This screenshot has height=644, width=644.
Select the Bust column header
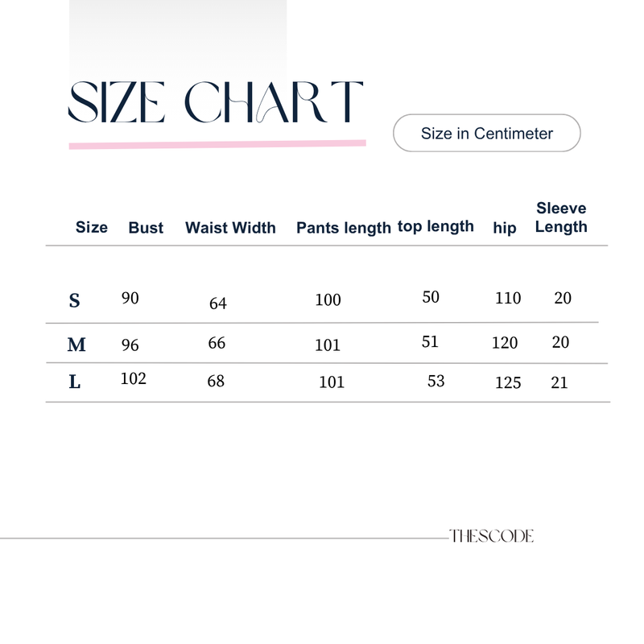[146, 228]
